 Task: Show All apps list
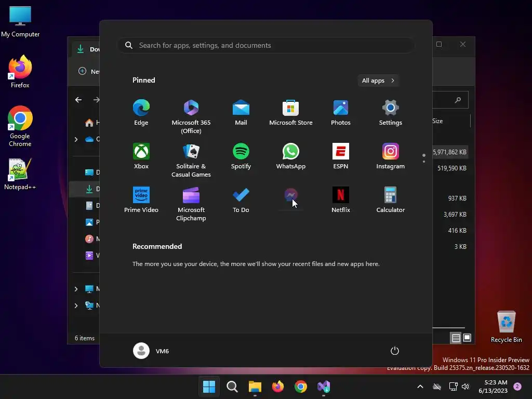tap(378, 81)
